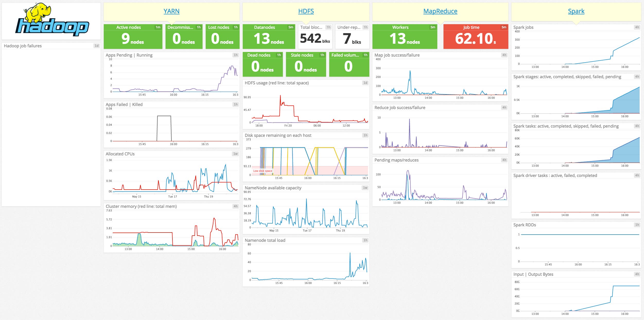Image resolution: width=644 pixels, height=320 pixels.
Task: Open the YARN section link
Action: click(x=171, y=11)
